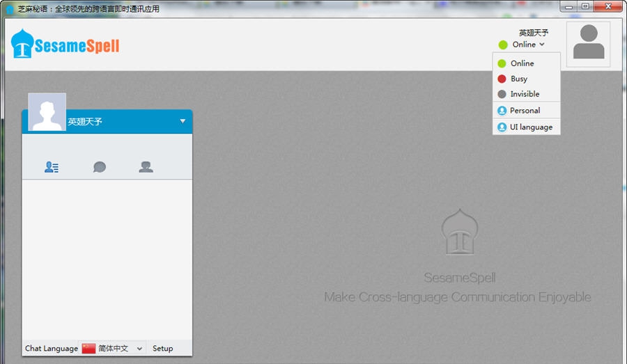The width and height of the screenshot is (627, 364).
Task: Open the single person profile tab icon
Action: click(146, 166)
